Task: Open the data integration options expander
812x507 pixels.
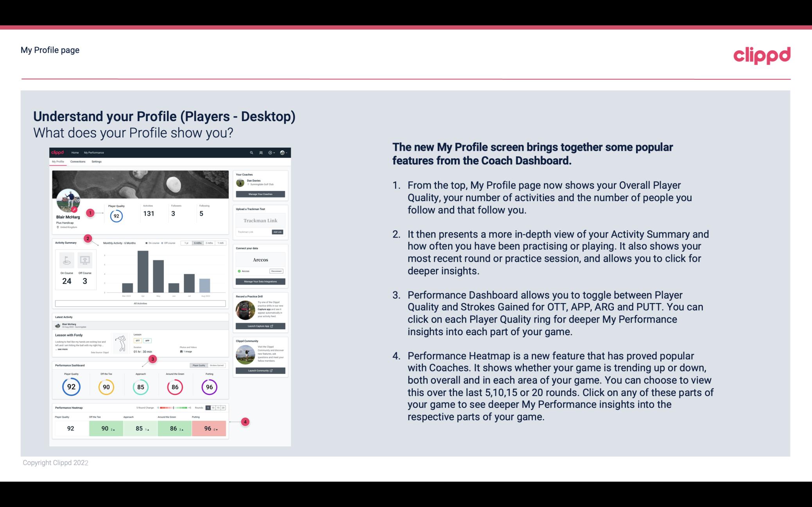Action: pos(260,282)
